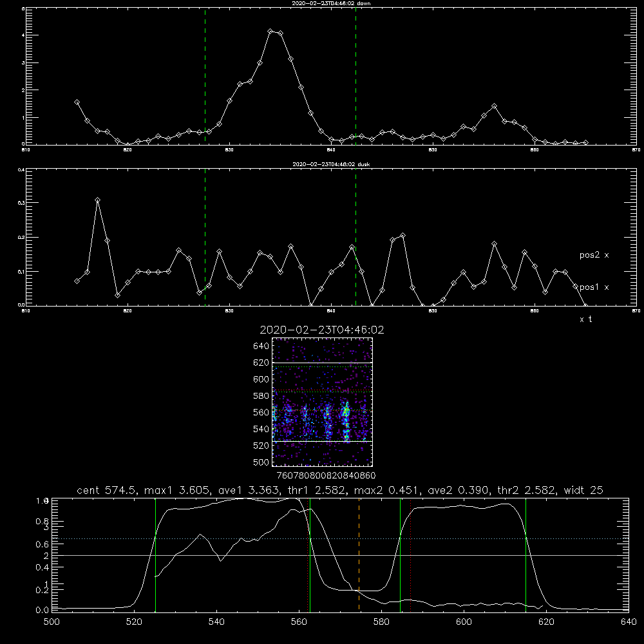Screen dimensions: 644x644
Task: Select the 'max2 0.451' value
Action: point(386,490)
